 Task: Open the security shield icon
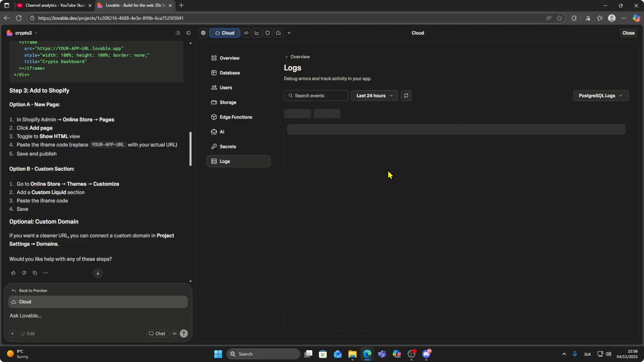(x=268, y=33)
